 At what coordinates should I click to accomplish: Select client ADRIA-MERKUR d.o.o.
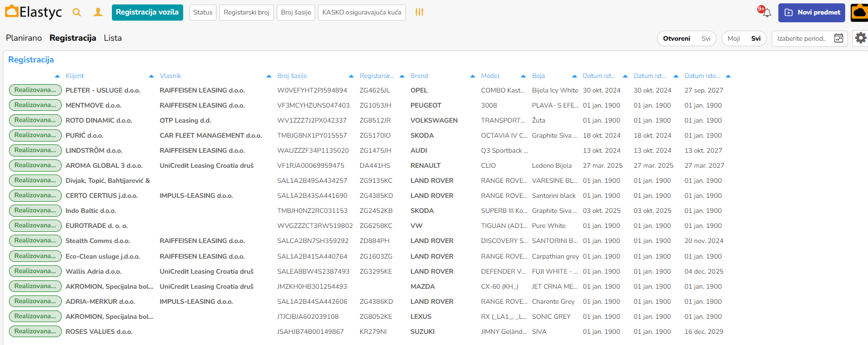[x=100, y=302]
